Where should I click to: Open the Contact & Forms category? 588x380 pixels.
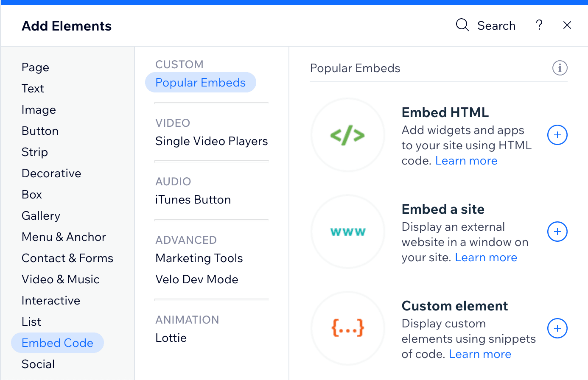click(x=67, y=258)
